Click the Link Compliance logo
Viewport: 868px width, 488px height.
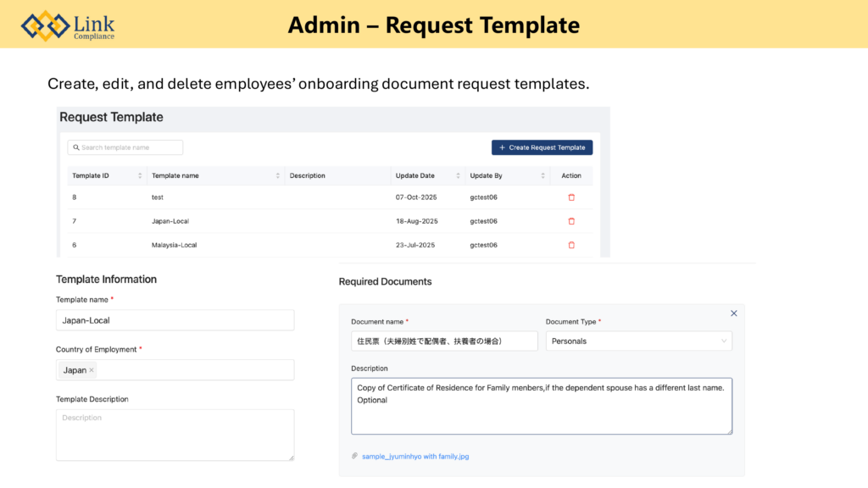(x=68, y=25)
